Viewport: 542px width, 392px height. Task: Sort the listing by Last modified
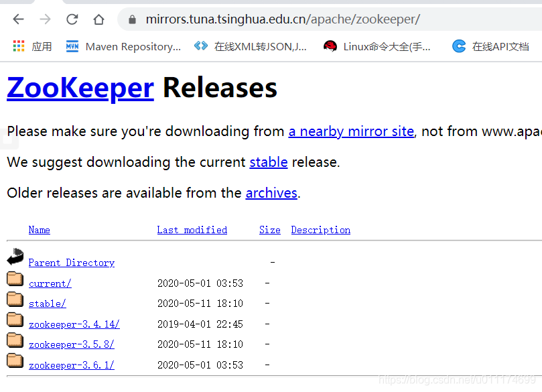point(192,230)
